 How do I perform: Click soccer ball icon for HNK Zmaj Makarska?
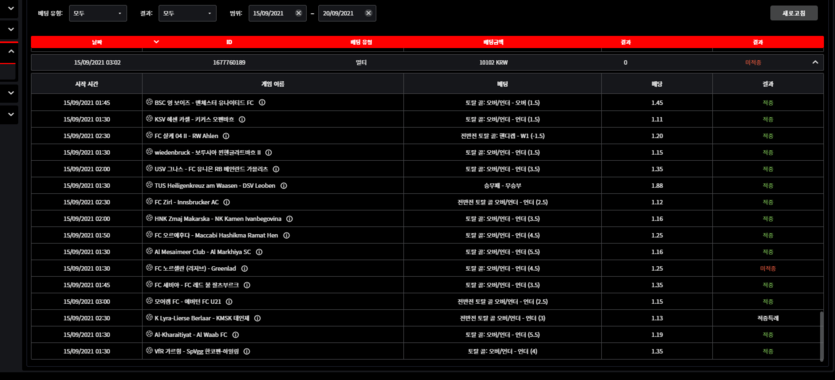pyautogui.click(x=150, y=219)
